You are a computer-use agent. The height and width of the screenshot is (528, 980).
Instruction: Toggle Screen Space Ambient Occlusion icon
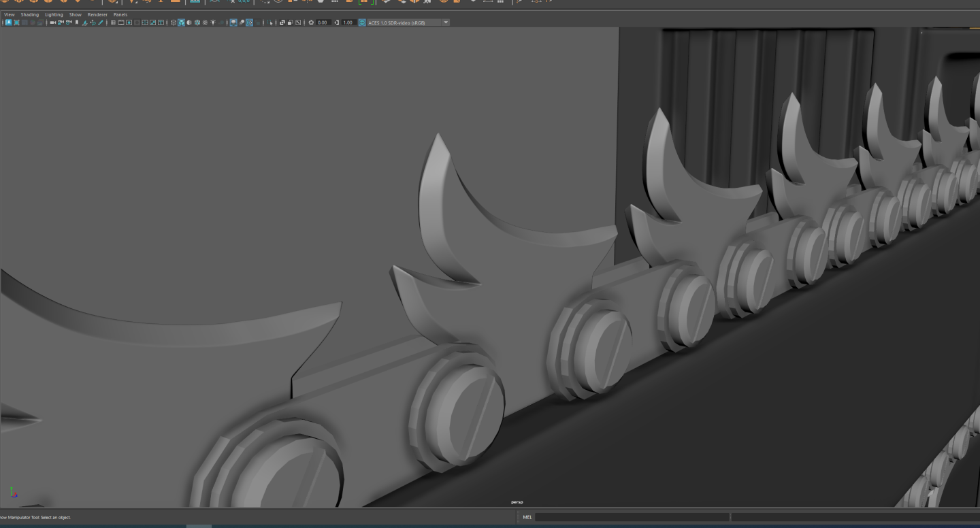(233, 22)
